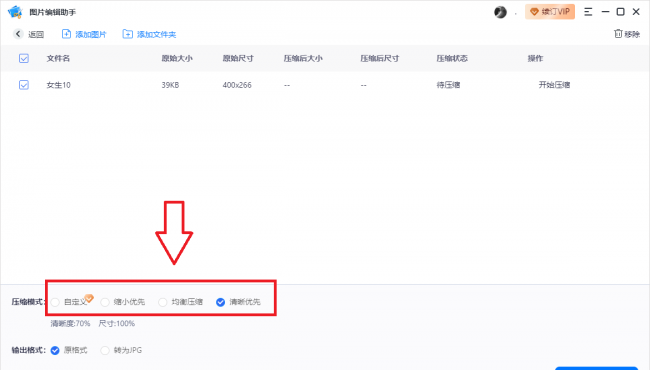Click the 开始压缩 action for 女生10
The width and height of the screenshot is (650, 370).
[x=554, y=85]
